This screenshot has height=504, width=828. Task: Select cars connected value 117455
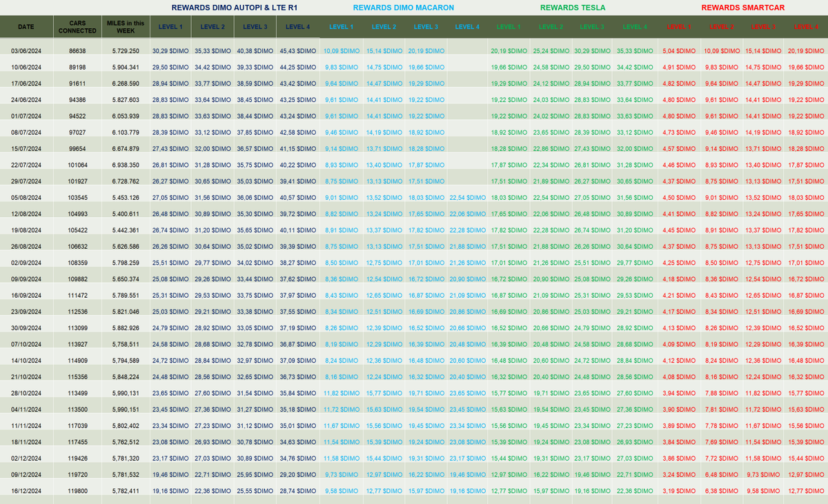pos(78,442)
